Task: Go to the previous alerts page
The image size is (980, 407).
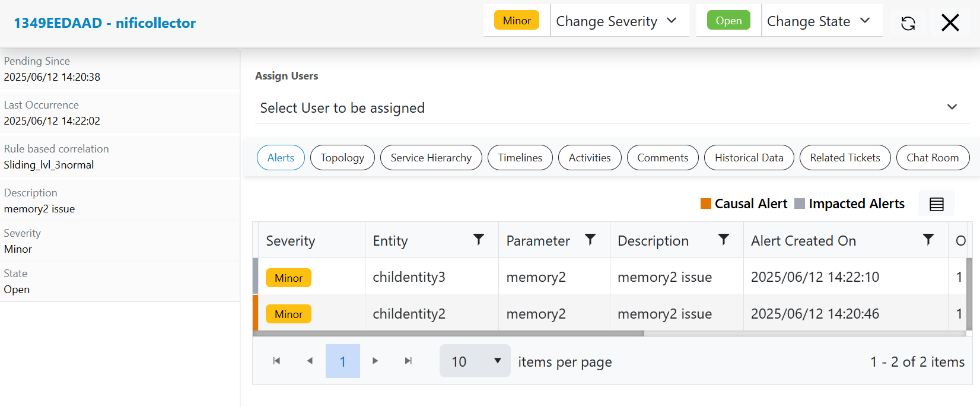Action: [310, 361]
